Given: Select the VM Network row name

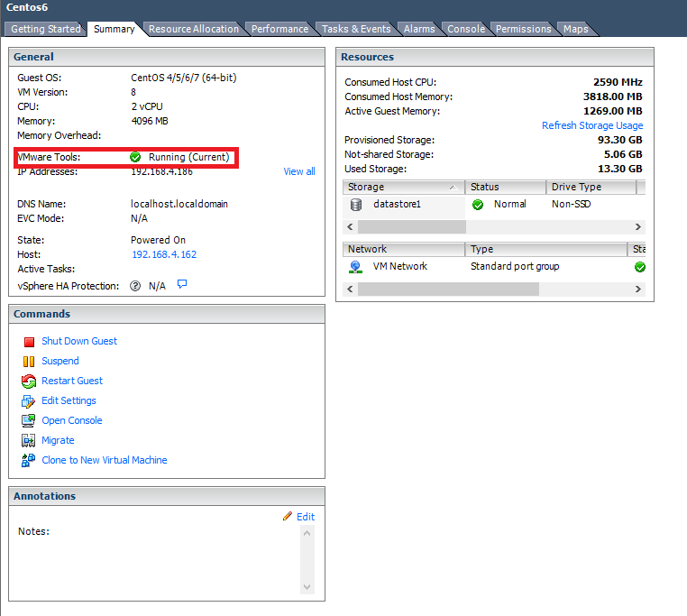Looking at the screenshot, I should [x=400, y=266].
